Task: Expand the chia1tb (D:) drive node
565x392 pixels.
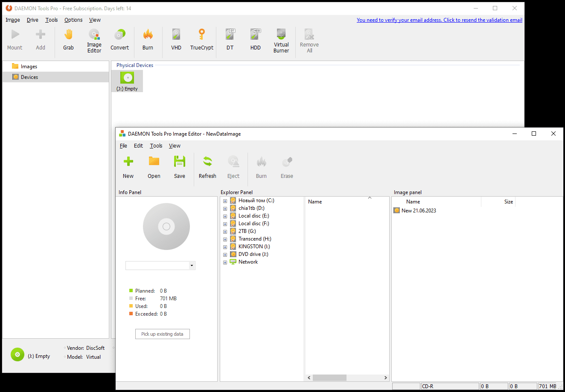Action: point(225,209)
